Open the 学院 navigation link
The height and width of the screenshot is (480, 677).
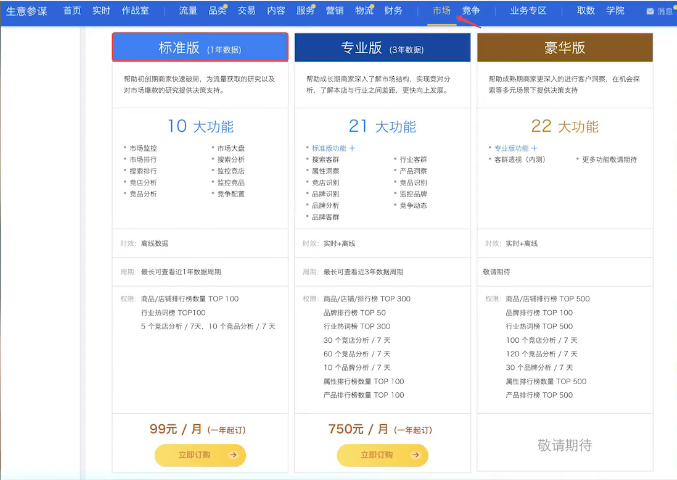(615, 10)
